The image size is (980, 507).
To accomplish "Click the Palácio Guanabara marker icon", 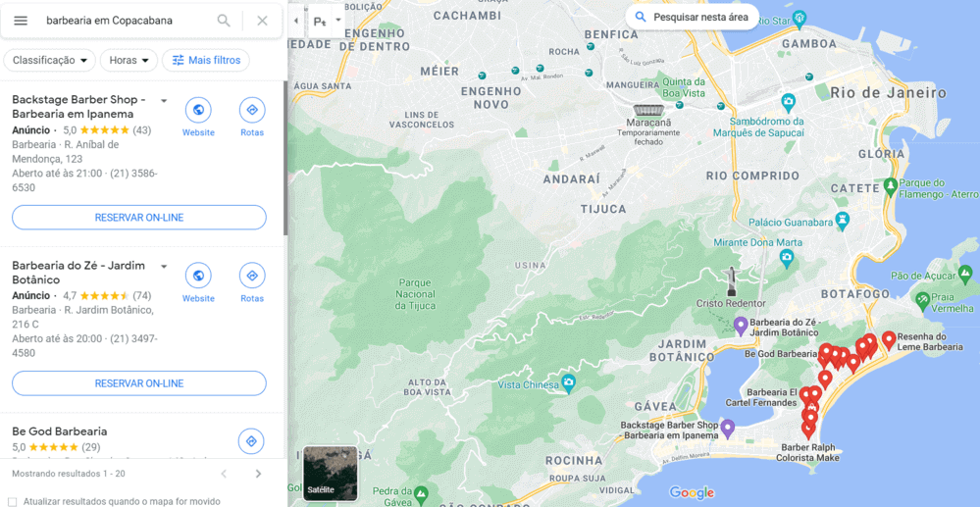I will [845, 219].
